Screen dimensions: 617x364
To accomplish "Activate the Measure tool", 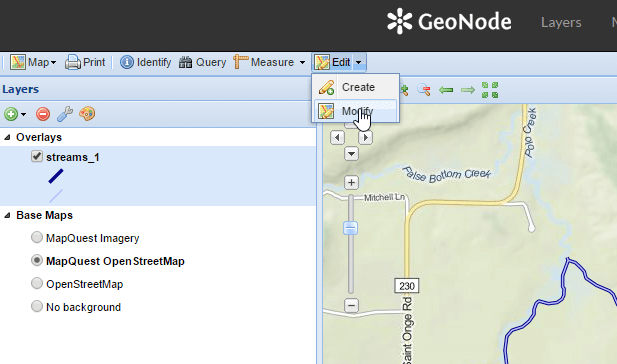I will (x=264, y=62).
